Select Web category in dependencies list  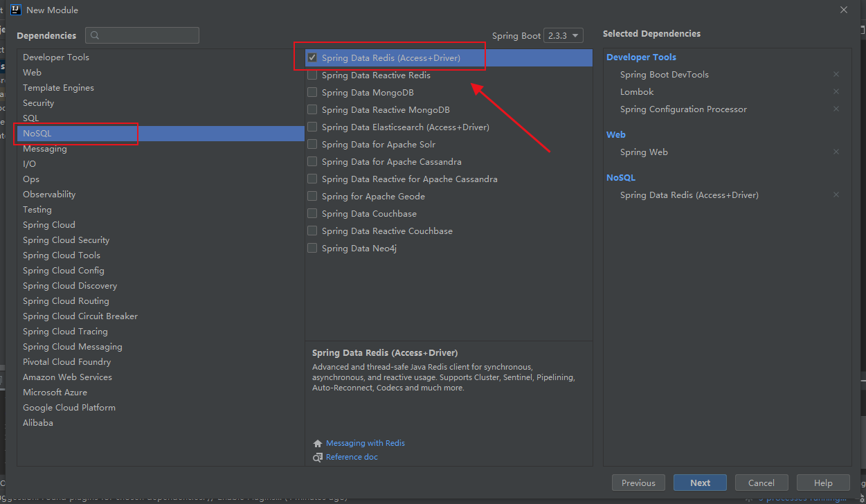click(x=161, y=72)
